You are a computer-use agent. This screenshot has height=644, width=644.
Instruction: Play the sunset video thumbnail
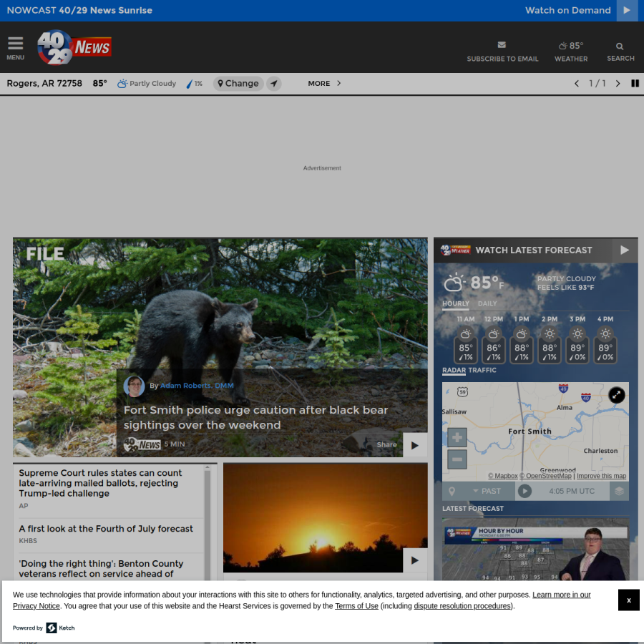pos(415,560)
